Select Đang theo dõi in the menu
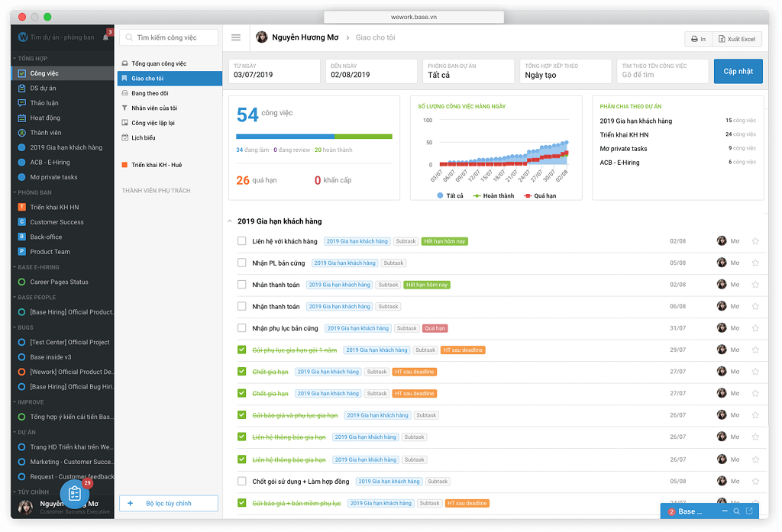The width and height of the screenshot is (782, 532). [x=150, y=93]
